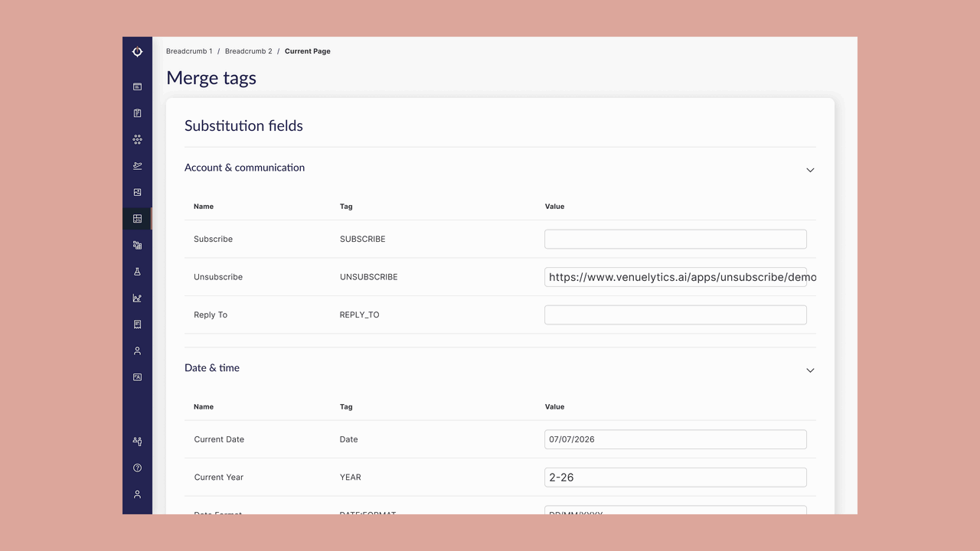980x551 pixels.
Task: Select the UNSUBSCRIBE tag cell
Action: click(x=368, y=277)
